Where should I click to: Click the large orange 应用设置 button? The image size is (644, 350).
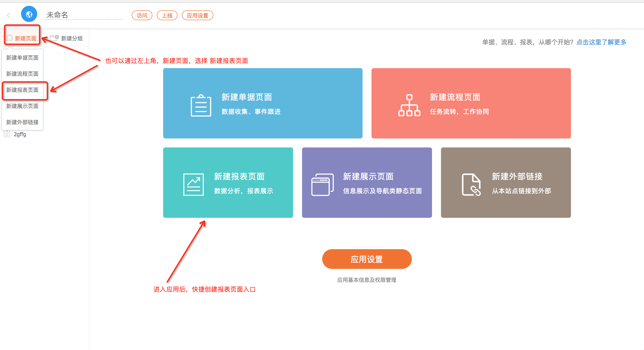pyautogui.click(x=367, y=259)
